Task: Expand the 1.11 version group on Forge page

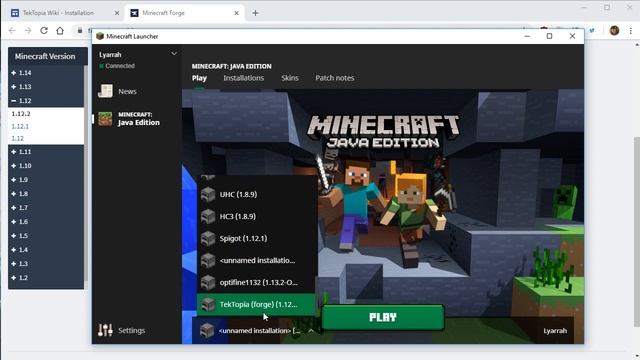Action: (14, 151)
